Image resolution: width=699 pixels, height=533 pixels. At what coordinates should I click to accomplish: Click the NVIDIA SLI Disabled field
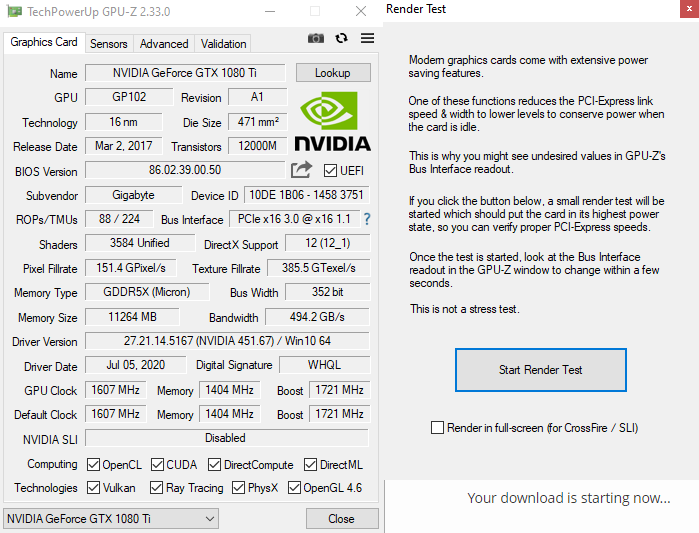point(226,438)
